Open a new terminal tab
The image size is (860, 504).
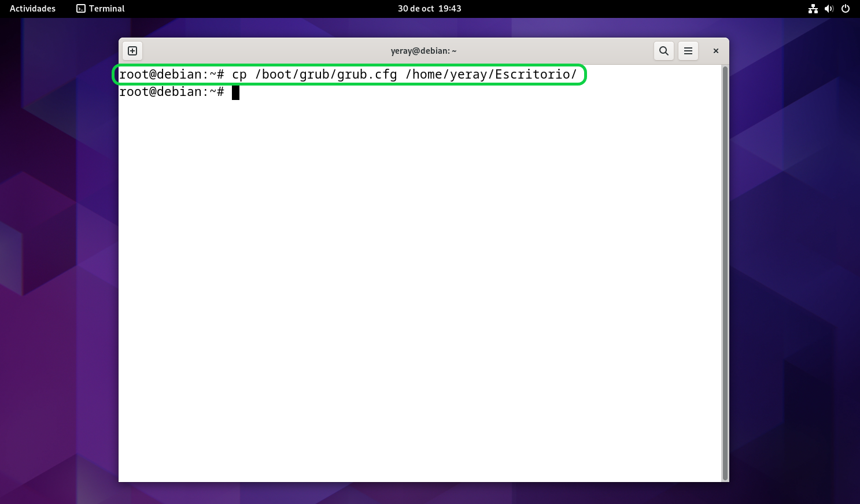coord(132,51)
